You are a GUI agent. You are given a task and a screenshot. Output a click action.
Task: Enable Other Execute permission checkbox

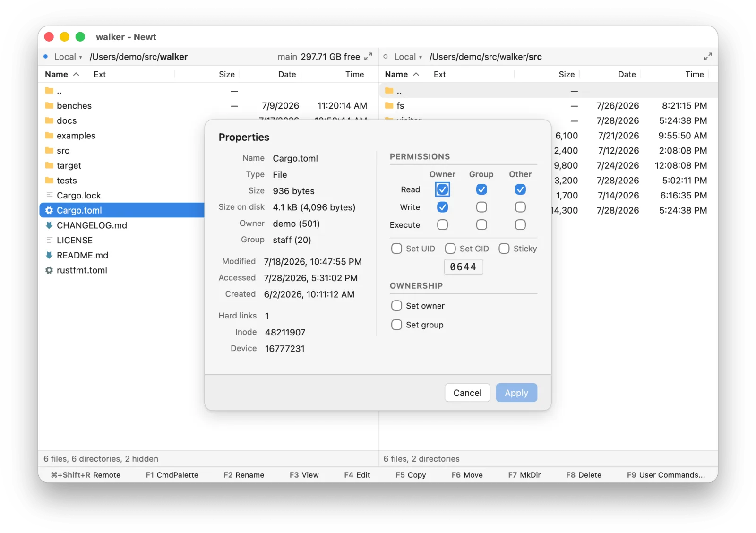520,225
